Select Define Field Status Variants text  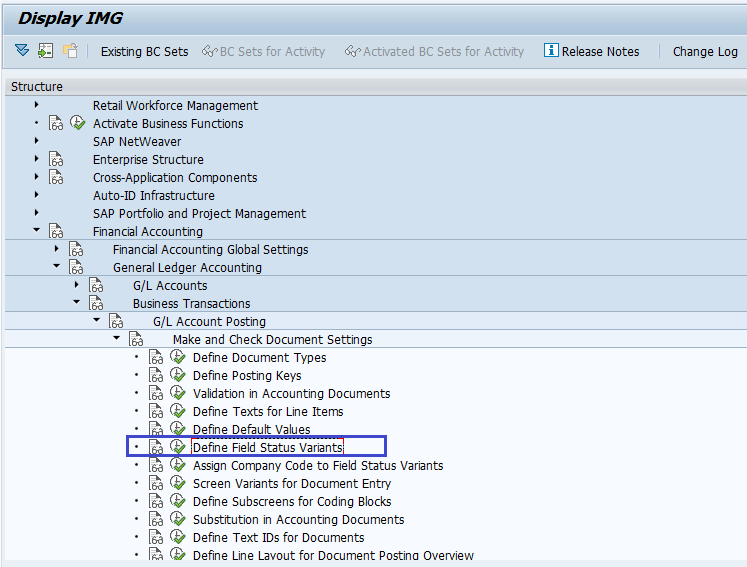(x=267, y=447)
